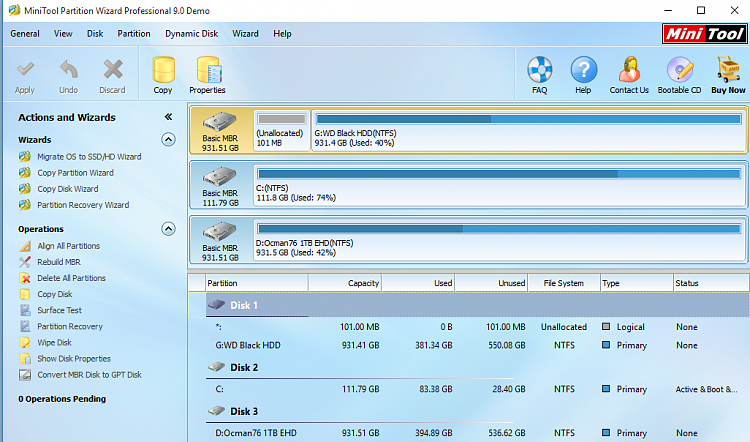The width and height of the screenshot is (750, 442).
Task: Collapse the Wizards section
Action: pyautogui.click(x=168, y=140)
